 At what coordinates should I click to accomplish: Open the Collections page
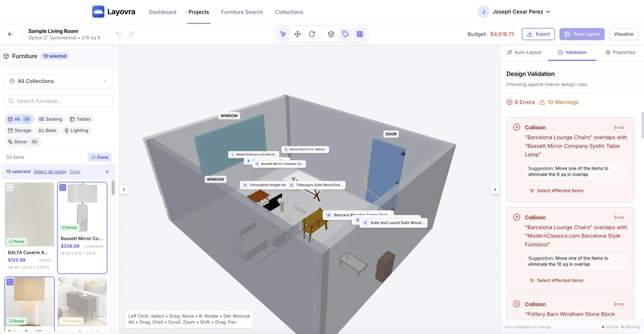pos(289,12)
